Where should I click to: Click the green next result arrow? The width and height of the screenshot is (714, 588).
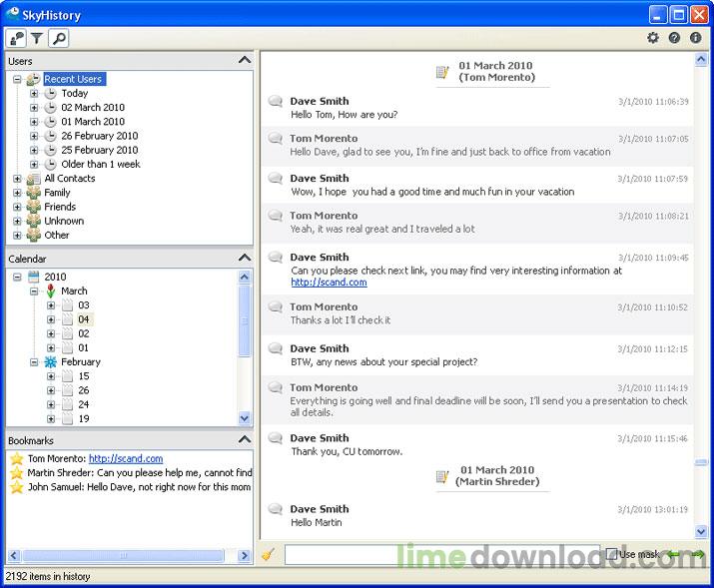tap(697, 554)
